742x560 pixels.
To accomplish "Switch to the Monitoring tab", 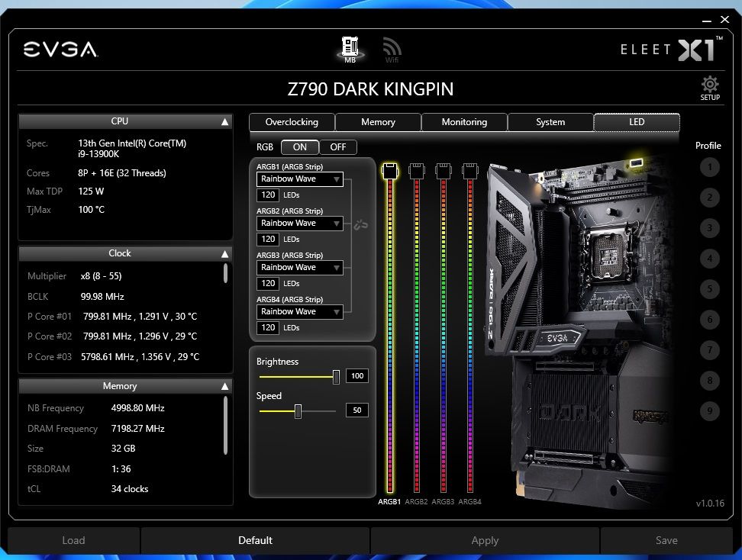I will coord(464,122).
